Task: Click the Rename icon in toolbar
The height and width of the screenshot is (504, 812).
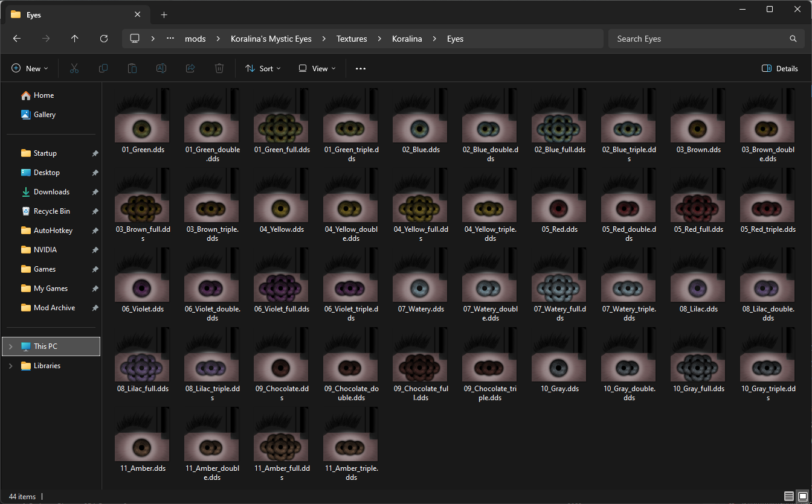Action: pyautogui.click(x=161, y=69)
